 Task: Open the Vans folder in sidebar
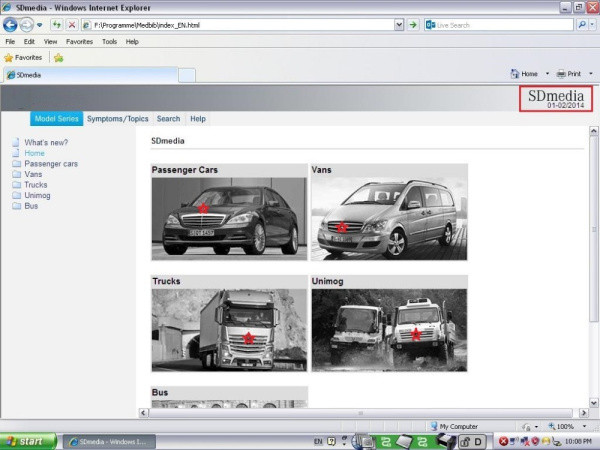[x=33, y=174]
